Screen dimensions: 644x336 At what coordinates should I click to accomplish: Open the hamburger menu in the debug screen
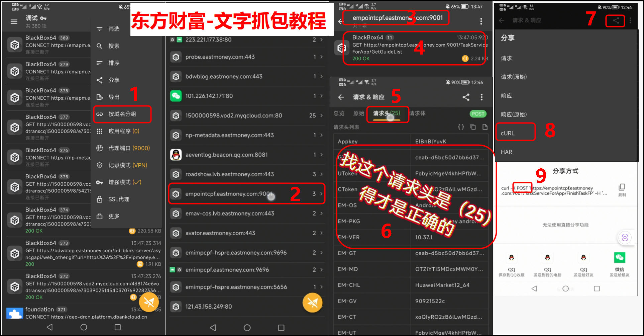pos(14,22)
